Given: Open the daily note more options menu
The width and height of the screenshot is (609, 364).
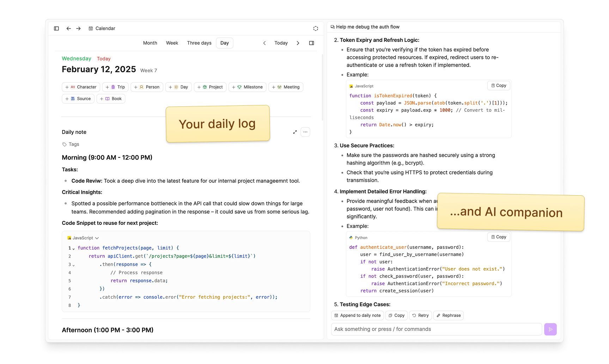Looking at the screenshot, I should coord(305,132).
